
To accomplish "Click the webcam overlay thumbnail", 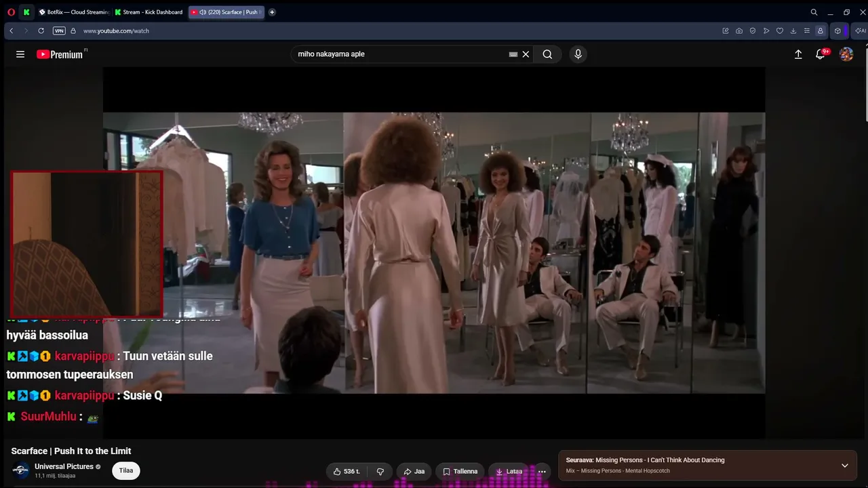I will click(x=87, y=244).
